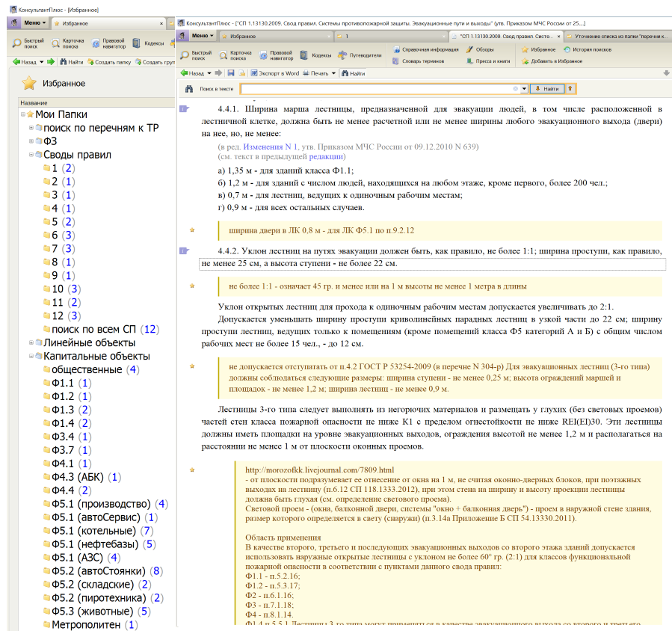Open Пресса и книги

(488, 61)
